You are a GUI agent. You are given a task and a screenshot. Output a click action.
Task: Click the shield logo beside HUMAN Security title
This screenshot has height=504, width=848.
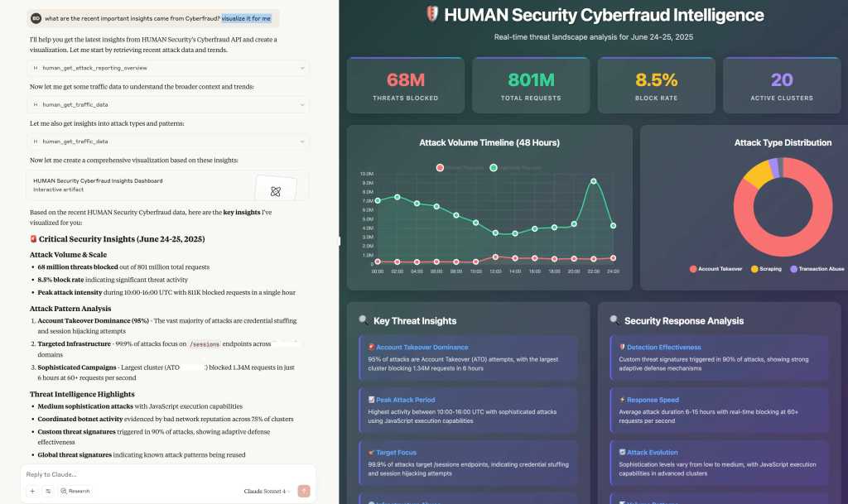(432, 14)
